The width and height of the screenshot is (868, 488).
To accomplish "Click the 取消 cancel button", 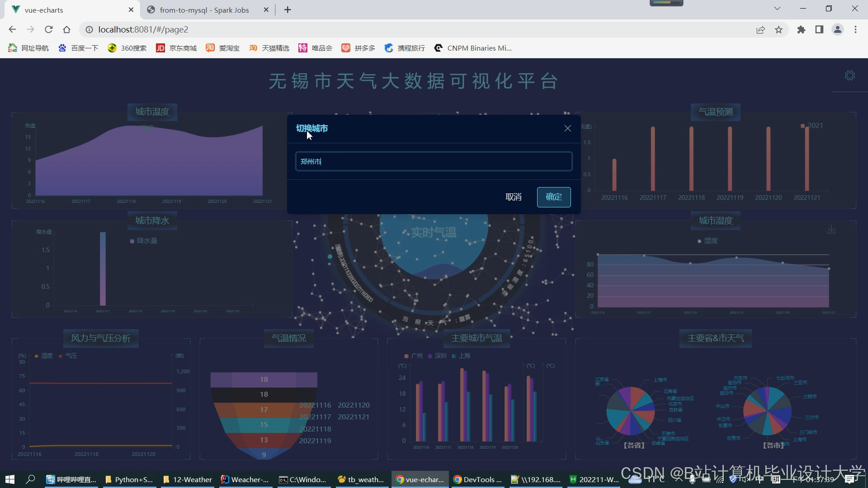I will click(x=513, y=197).
